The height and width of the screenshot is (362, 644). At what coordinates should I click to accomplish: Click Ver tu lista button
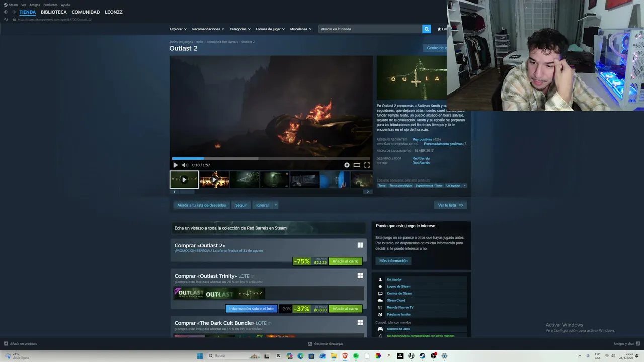coord(450,205)
